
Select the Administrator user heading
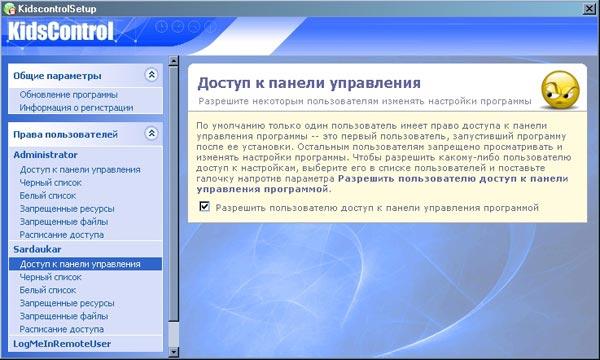pos(45,155)
